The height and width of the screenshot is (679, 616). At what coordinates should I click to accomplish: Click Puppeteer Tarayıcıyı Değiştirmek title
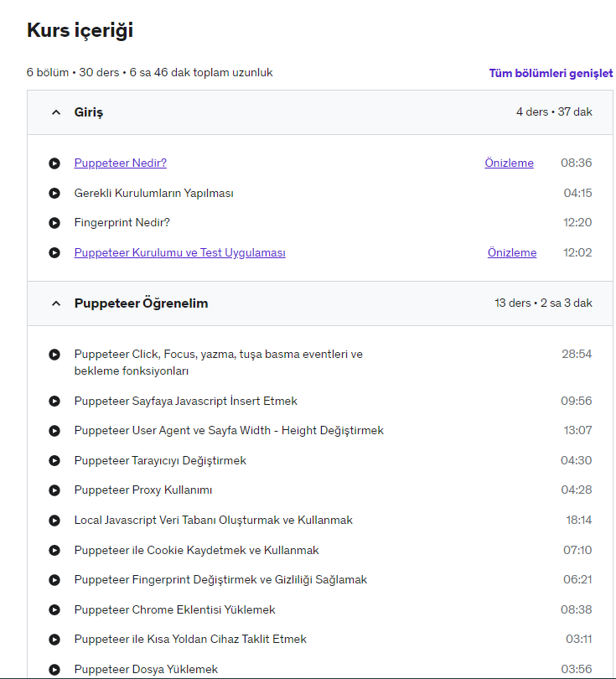pos(160,460)
